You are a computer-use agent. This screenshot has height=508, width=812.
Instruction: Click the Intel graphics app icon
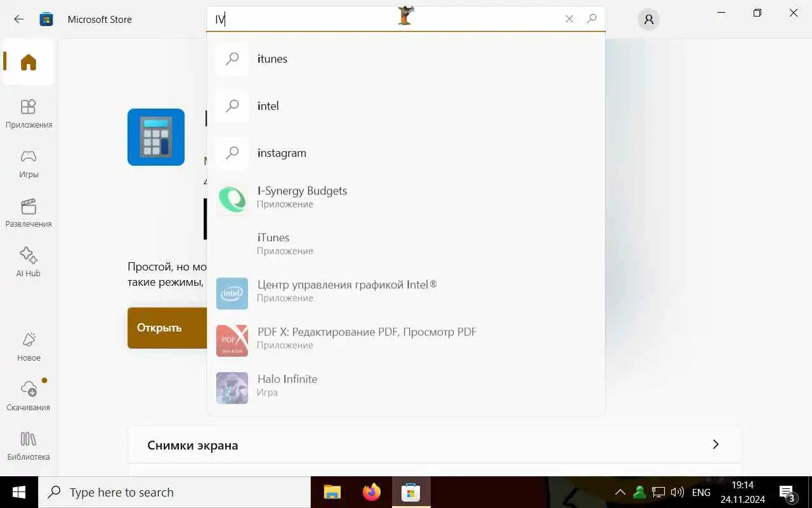click(232, 293)
